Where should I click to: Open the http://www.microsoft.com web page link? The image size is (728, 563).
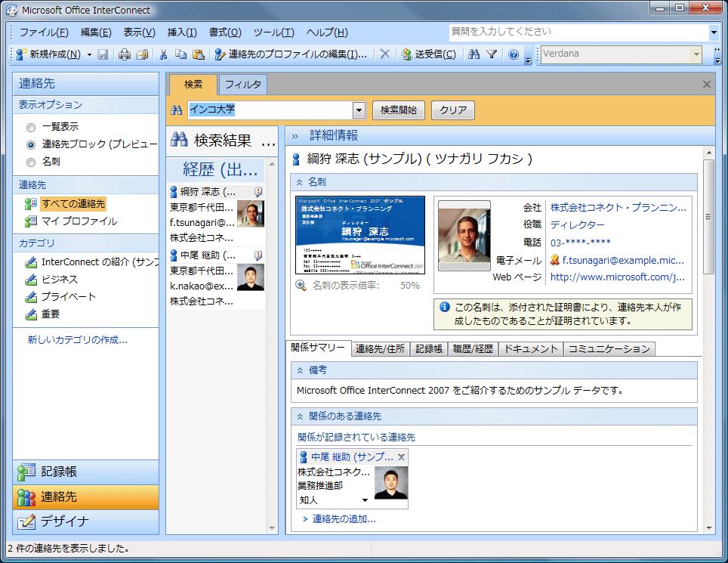point(618,277)
